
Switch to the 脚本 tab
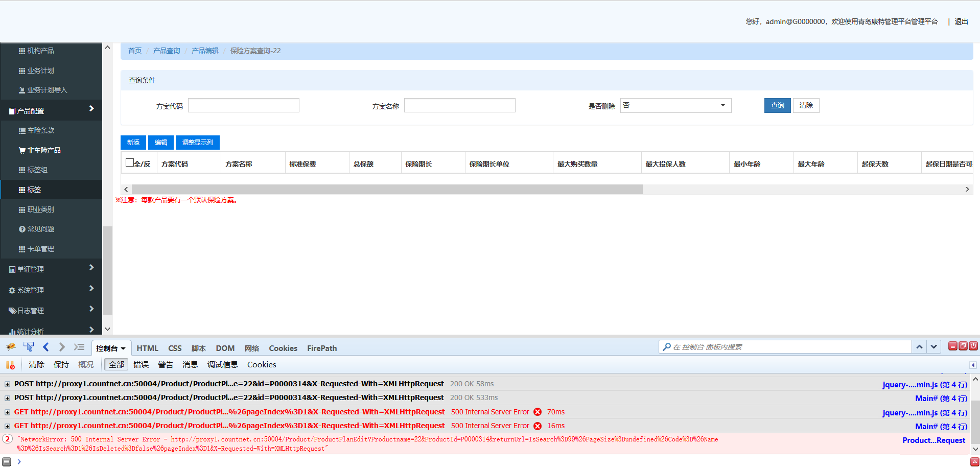coord(199,348)
